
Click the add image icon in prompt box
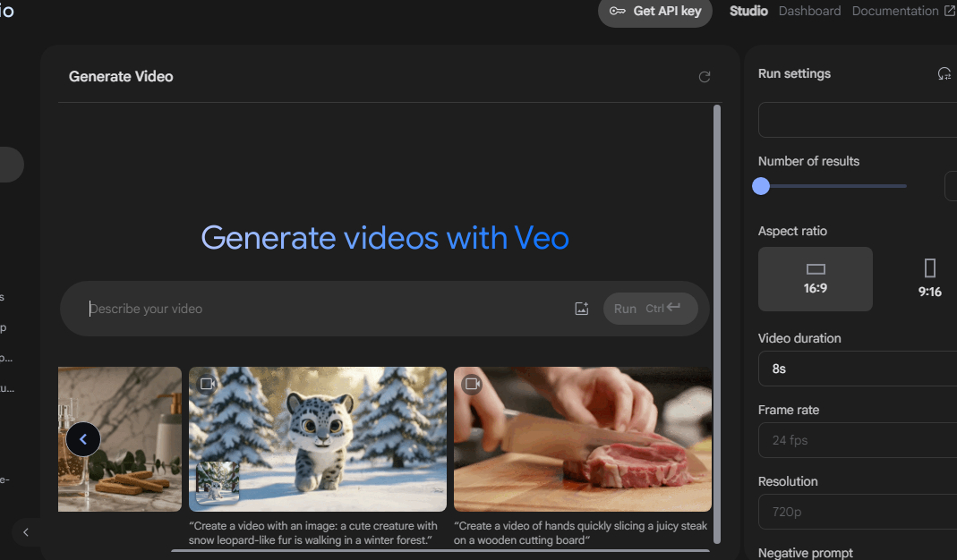pos(582,309)
